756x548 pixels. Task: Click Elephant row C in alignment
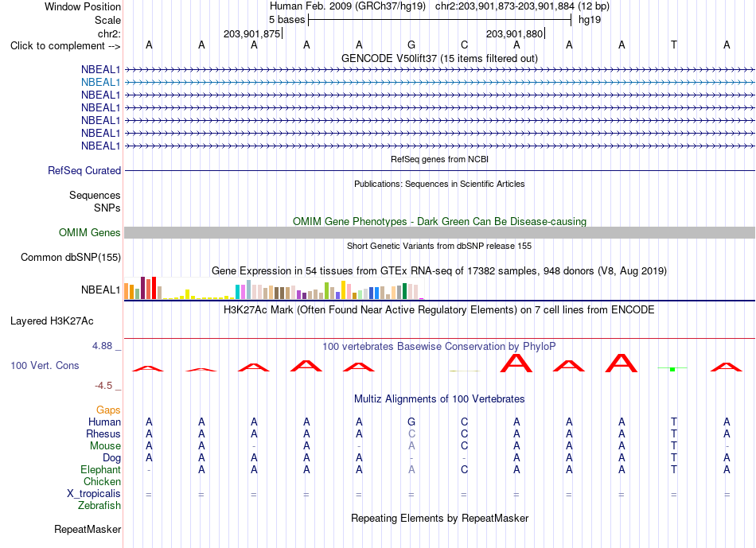pos(464,469)
